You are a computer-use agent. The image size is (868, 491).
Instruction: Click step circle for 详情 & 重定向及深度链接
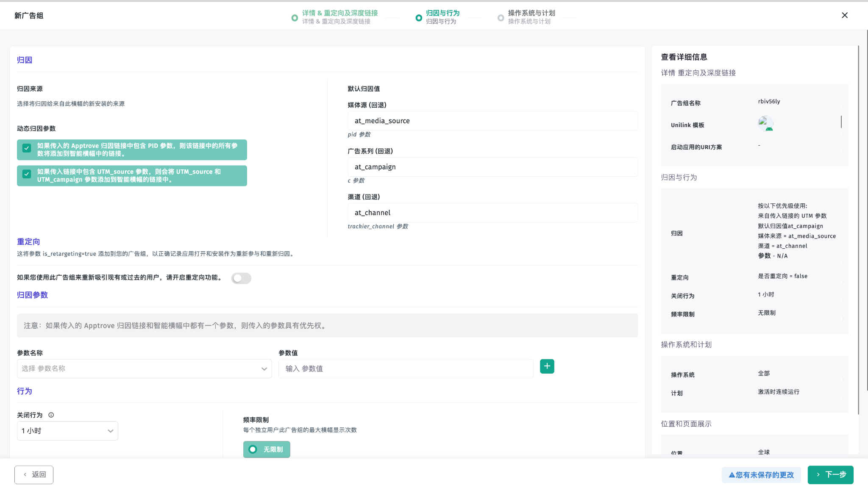point(295,18)
